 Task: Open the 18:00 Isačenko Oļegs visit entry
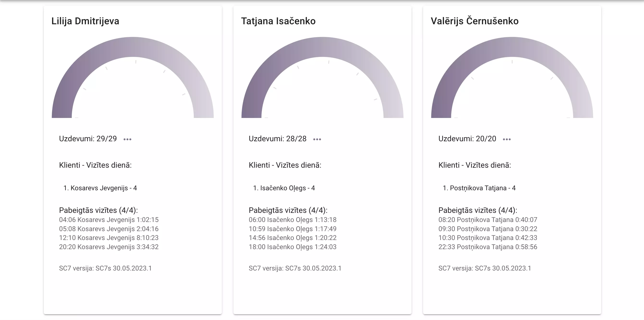click(292, 247)
